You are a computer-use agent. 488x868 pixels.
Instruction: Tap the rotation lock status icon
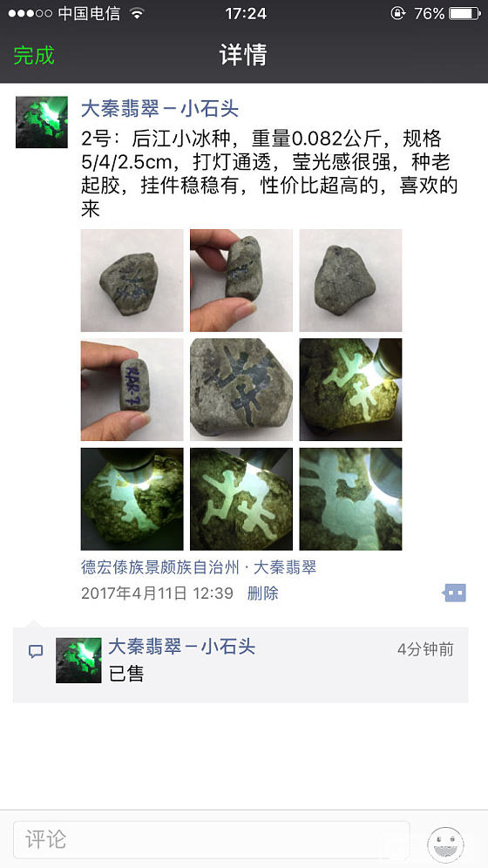[x=398, y=13]
